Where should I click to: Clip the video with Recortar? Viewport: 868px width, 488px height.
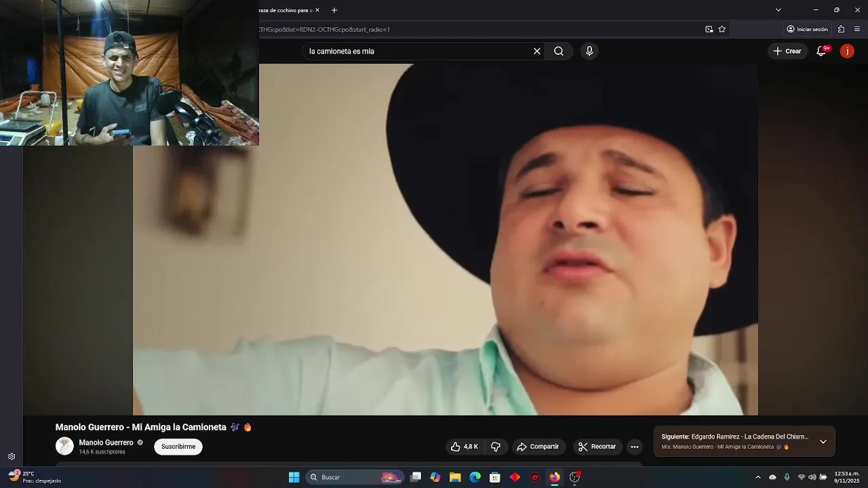pos(597,447)
